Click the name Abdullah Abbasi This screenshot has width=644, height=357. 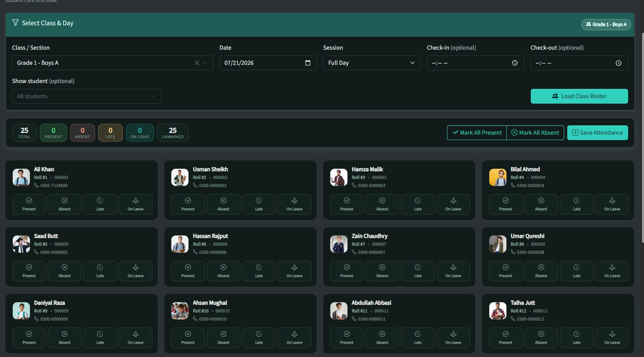(x=371, y=303)
